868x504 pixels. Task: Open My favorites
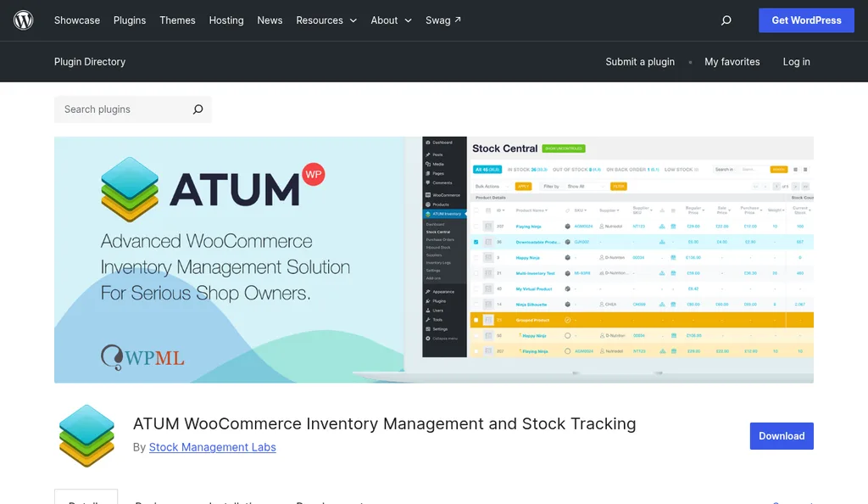tap(732, 62)
